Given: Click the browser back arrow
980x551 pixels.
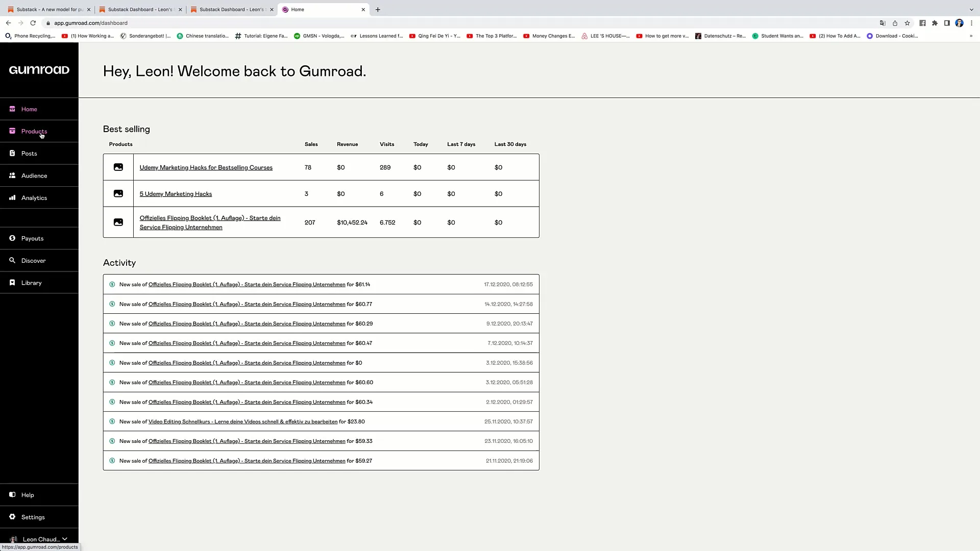Looking at the screenshot, I should [8, 23].
